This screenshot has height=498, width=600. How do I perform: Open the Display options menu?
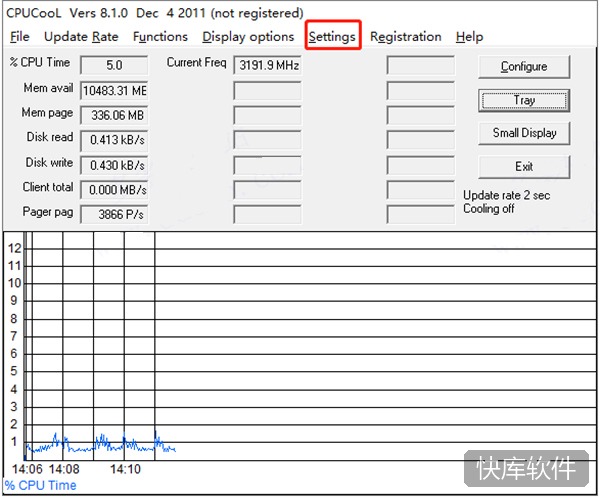(248, 37)
